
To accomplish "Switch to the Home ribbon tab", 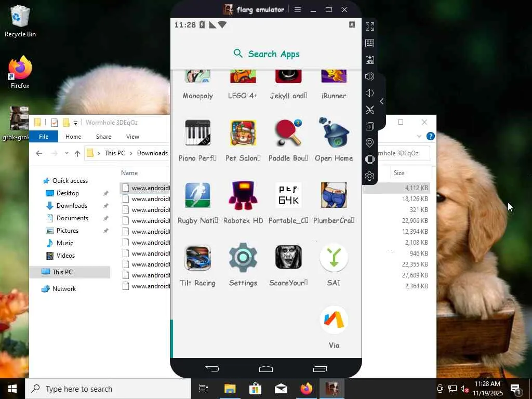I will pos(73,137).
